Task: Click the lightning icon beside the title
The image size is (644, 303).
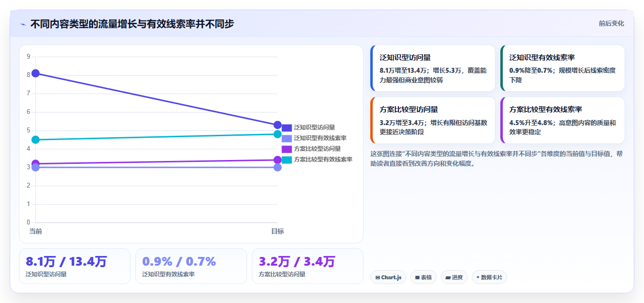Action: click(x=23, y=24)
